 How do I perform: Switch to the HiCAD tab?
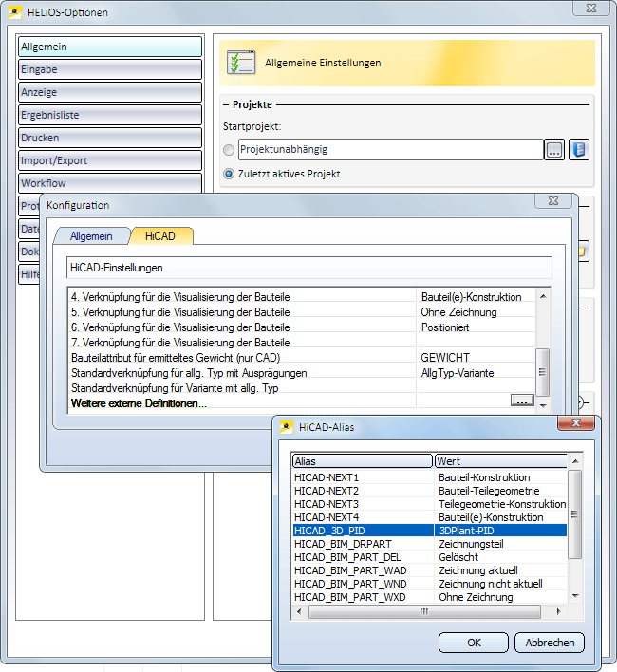coord(160,235)
